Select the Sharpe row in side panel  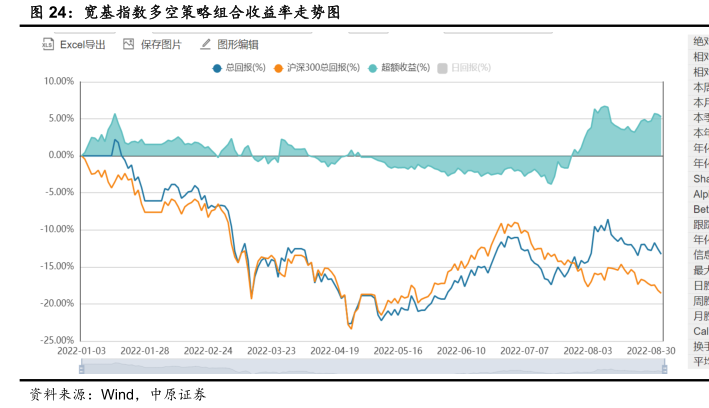coord(700,178)
